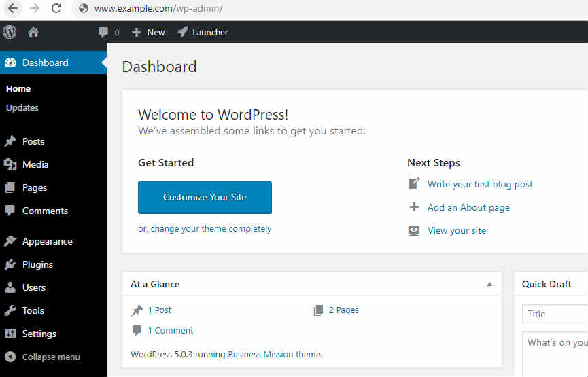588x377 pixels.
Task: Click the Posts pushpin icon in sidebar
Action: tap(10, 141)
